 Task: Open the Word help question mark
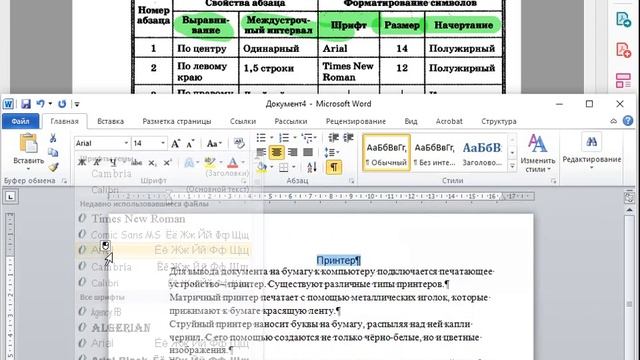point(628,121)
